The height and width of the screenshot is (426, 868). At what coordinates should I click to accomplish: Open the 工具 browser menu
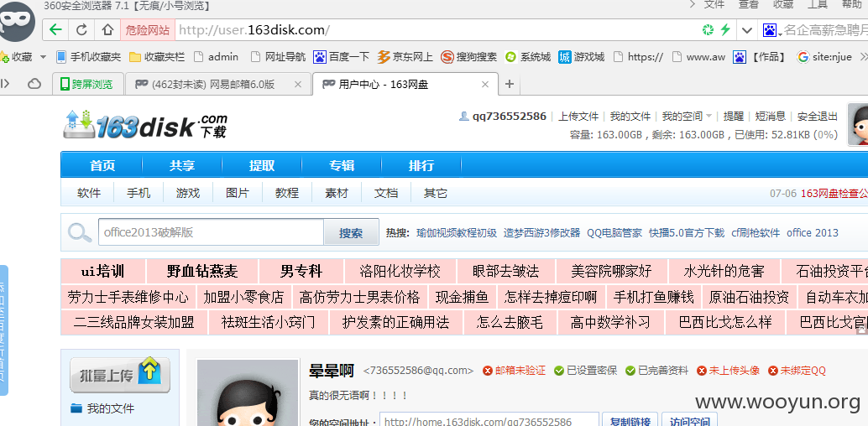pos(817,4)
